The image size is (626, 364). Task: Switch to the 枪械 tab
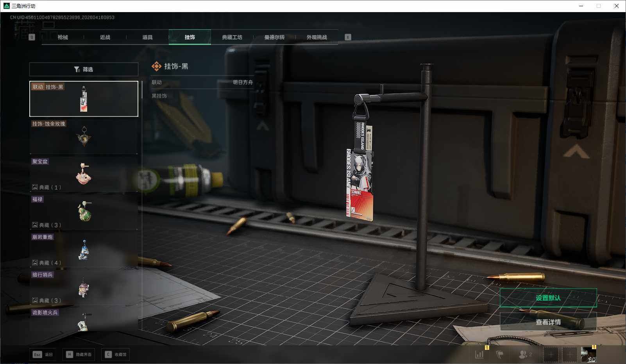pyautogui.click(x=63, y=37)
